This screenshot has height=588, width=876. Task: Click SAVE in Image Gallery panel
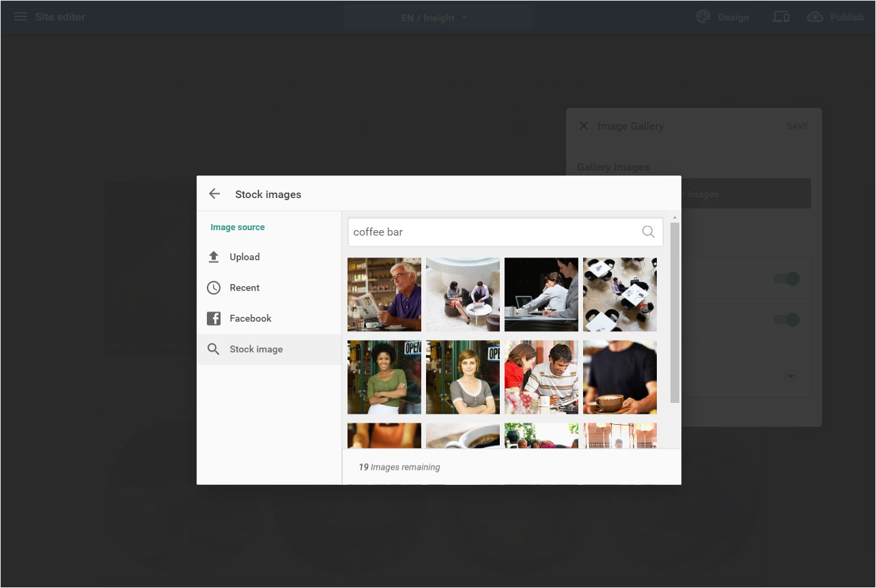coord(797,126)
